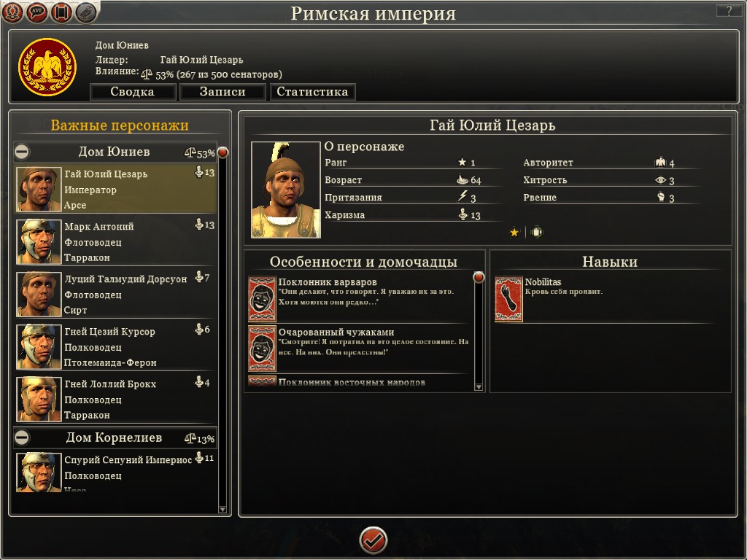The height and width of the screenshot is (560, 747).
Task: Click the gold star trait icon
Action: (x=514, y=233)
